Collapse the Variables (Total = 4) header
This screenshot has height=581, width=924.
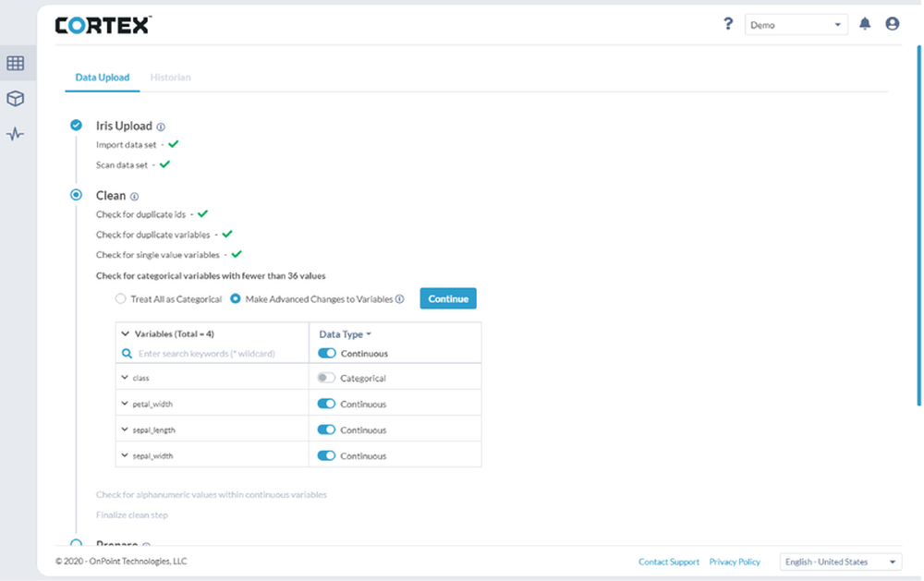coord(125,333)
